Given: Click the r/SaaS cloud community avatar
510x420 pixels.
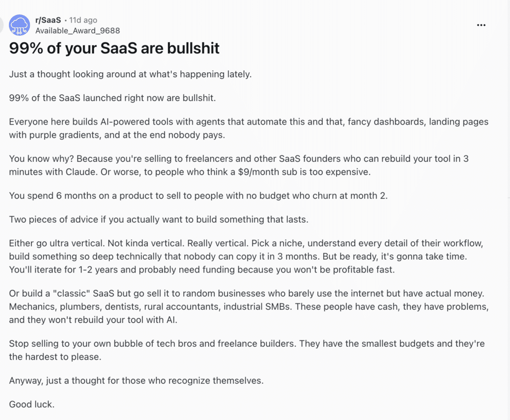Looking at the screenshot, I should (19, 25).
